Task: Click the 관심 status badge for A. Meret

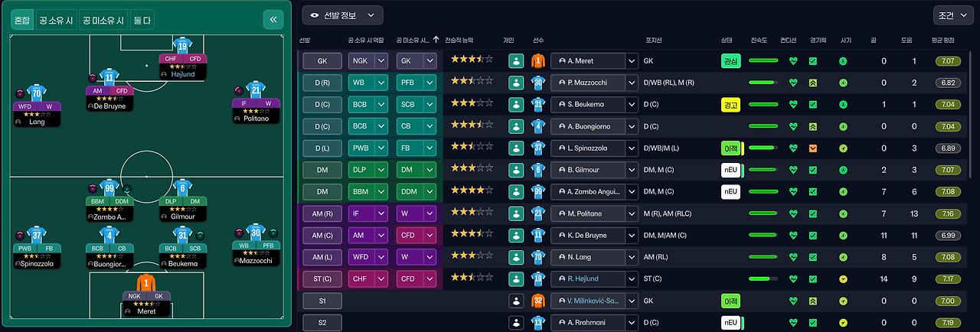Action: pyautogui.click(x=730, y=61)
